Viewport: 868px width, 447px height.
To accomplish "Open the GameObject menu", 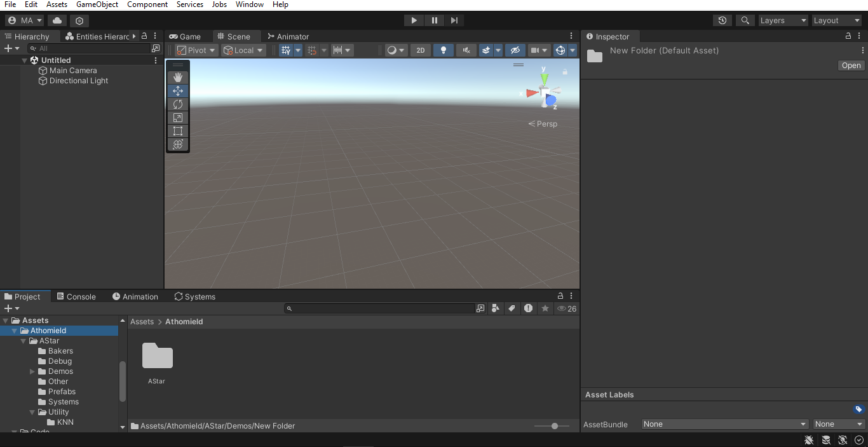I will point(97,4).
